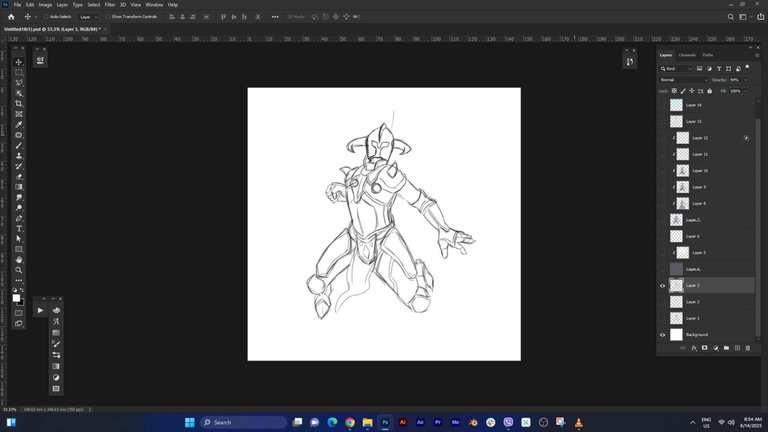Select the Hand tool
768x432 pixels.
19,260
